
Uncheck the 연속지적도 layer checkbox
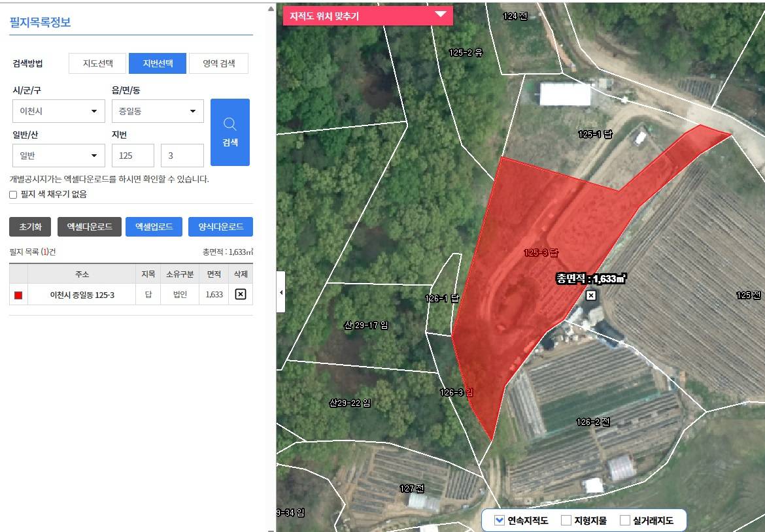499,520
